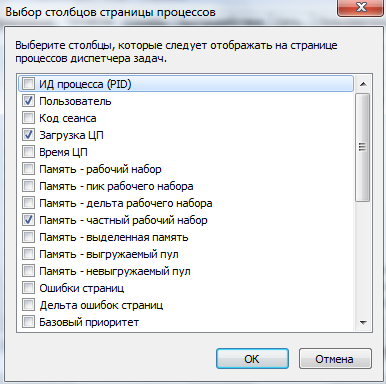The height and width of the screenshot is (384, 386).
Task: Enable the ИД процесса (PID) checkbox
Action: [28, 84]
